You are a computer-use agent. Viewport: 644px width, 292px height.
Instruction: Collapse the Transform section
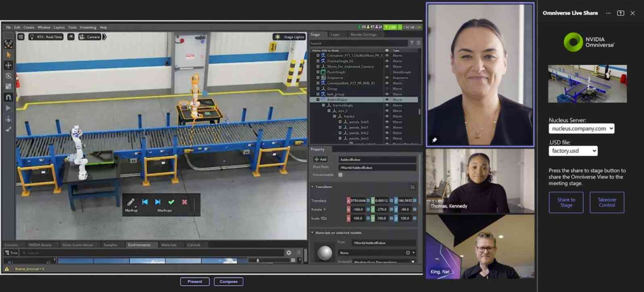[x=312, y=187]
